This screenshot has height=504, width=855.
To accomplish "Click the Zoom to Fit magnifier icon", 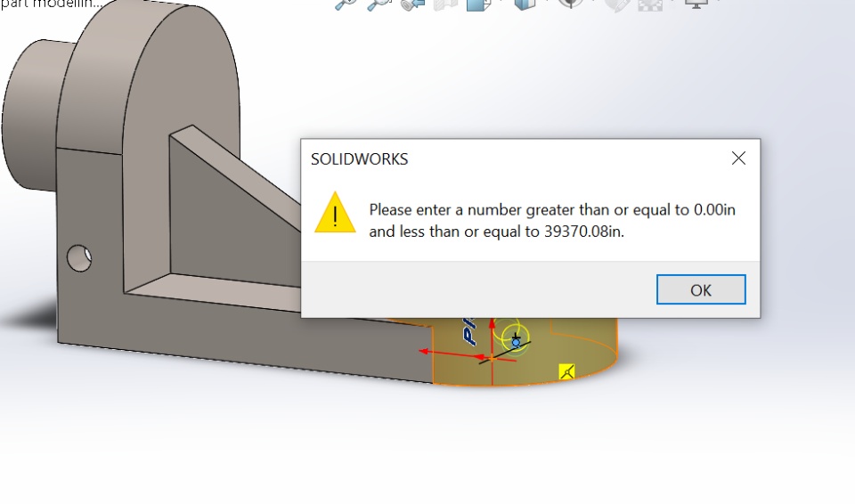I will click(x=346, y=4).
